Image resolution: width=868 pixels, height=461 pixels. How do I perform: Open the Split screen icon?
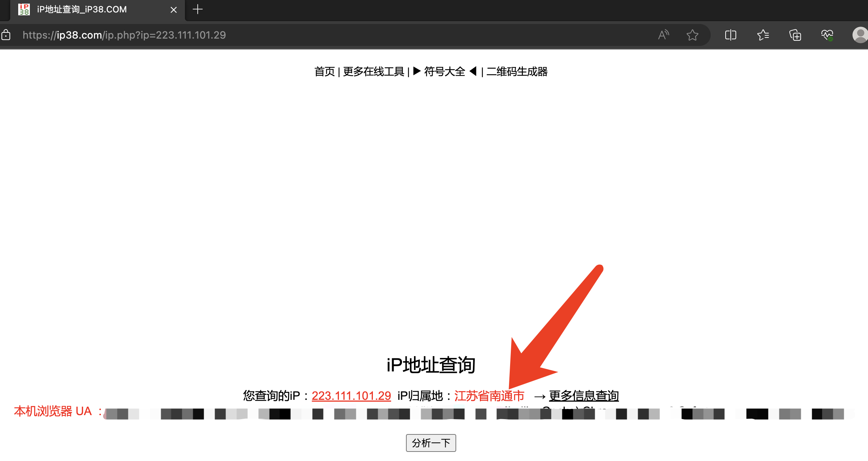tap(730, 35)
